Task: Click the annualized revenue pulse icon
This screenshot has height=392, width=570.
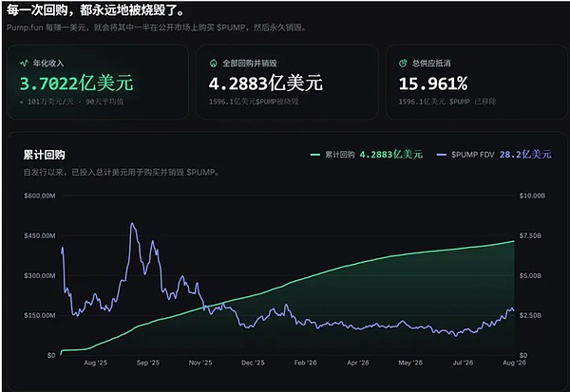Action: click(x=24, y=64)
